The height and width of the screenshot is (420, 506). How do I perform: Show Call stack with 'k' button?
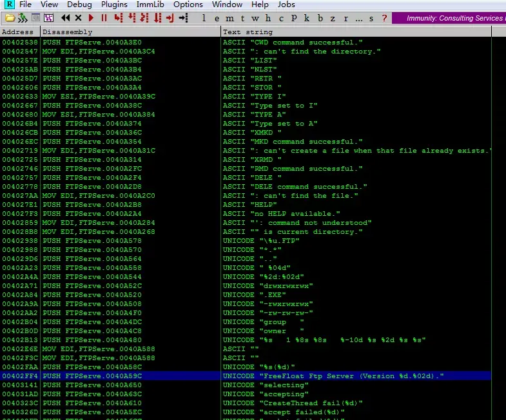point(307,18)
